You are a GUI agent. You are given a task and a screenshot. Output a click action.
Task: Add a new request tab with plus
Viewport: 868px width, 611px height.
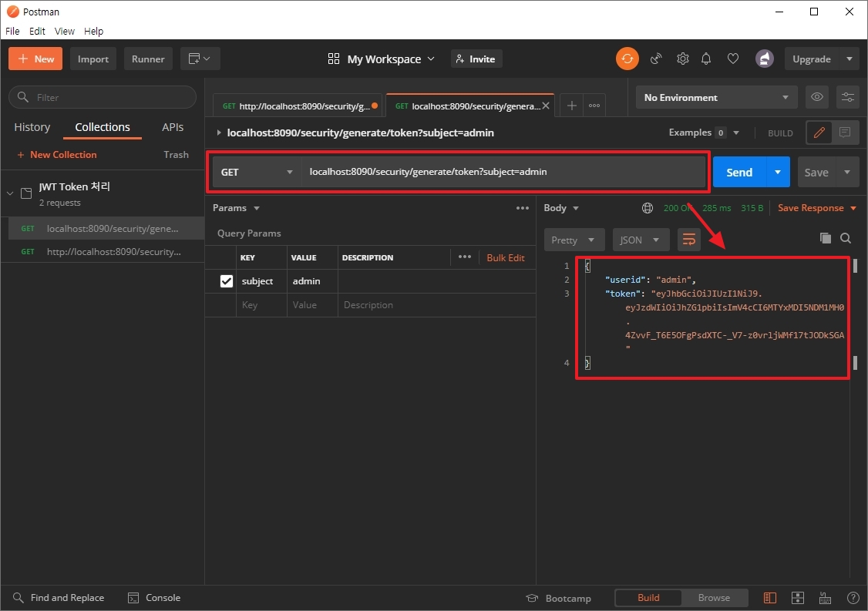point(572,105)
